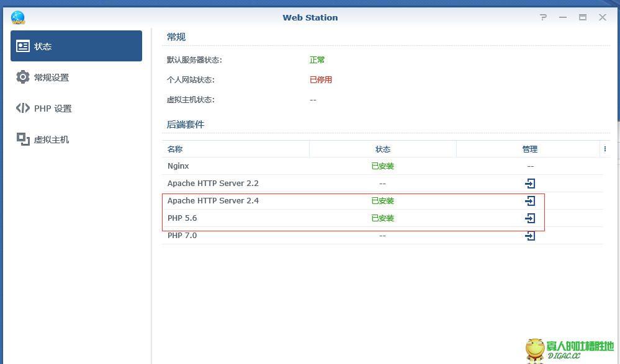Click the 管理 column header

coord(528,149)
